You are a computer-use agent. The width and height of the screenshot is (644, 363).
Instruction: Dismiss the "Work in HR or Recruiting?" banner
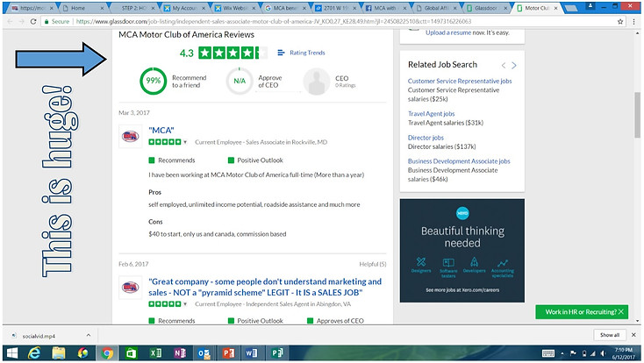[x=621, y=311]
